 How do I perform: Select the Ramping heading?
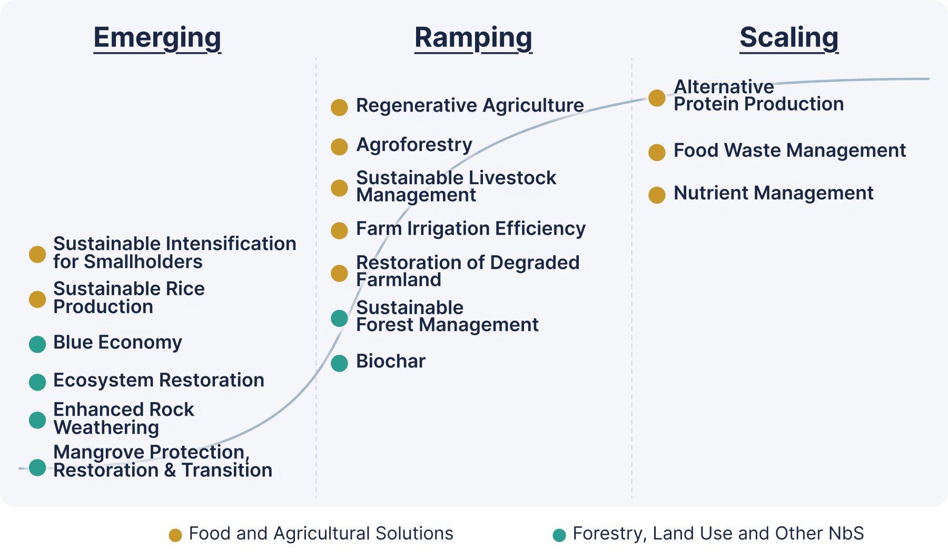pos(473,38)
